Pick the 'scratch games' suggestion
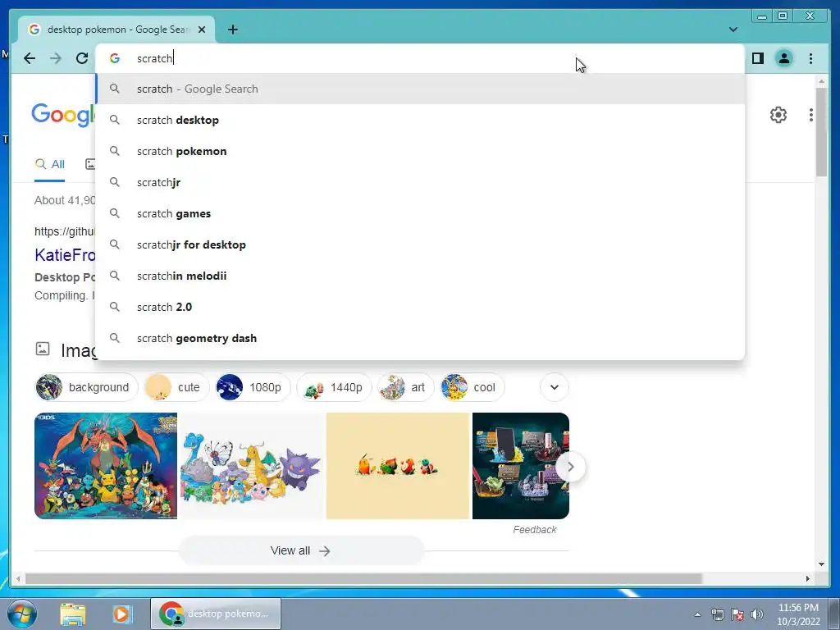The height and width of the screenshot is (630, 840). coord(421,213)
